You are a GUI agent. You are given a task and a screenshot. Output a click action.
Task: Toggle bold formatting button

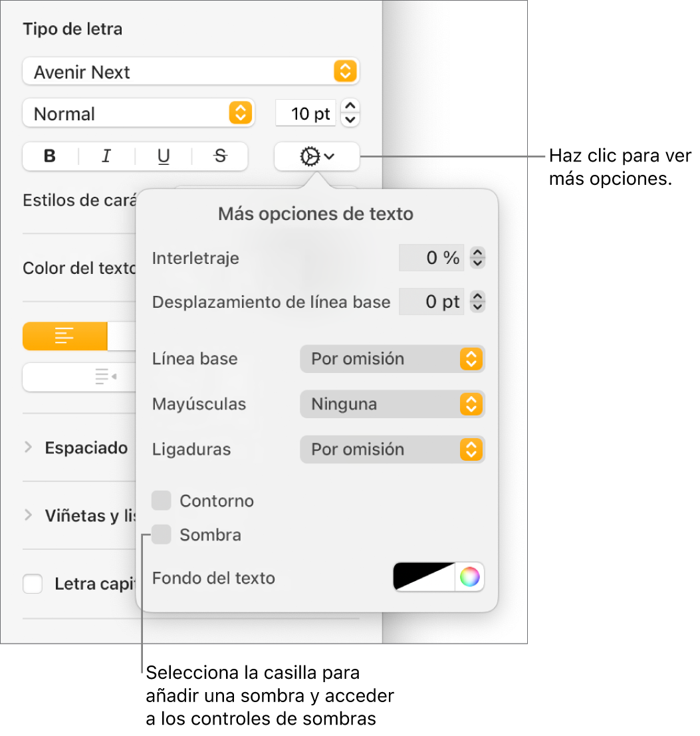[51, 156]
